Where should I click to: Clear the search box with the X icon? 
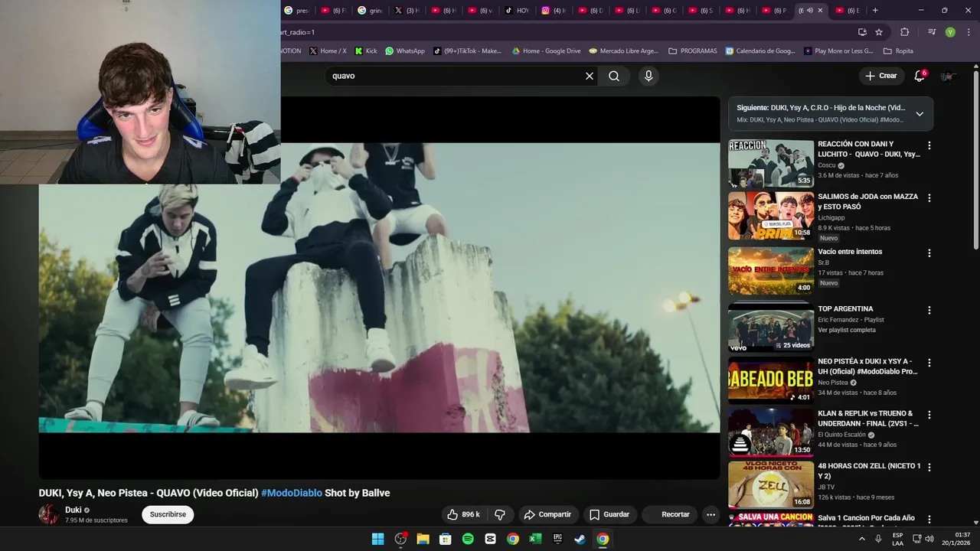click(x=590, y=76)
